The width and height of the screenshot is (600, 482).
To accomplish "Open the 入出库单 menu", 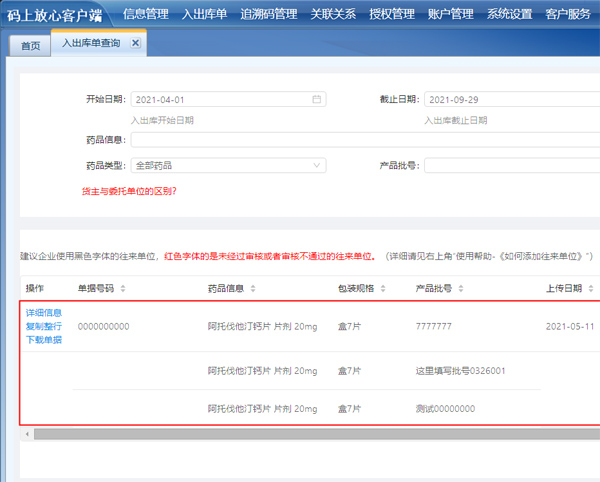I will point(204,14).
